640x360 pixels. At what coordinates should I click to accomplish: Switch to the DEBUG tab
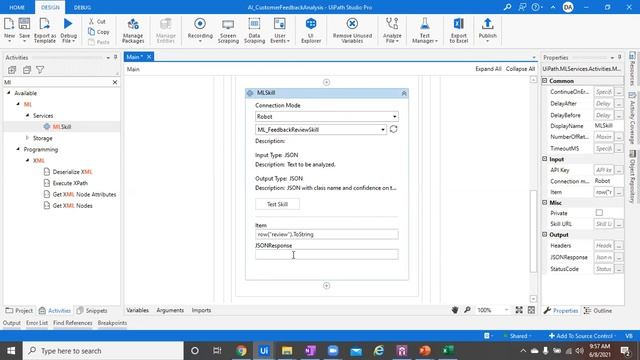[82, 7]
